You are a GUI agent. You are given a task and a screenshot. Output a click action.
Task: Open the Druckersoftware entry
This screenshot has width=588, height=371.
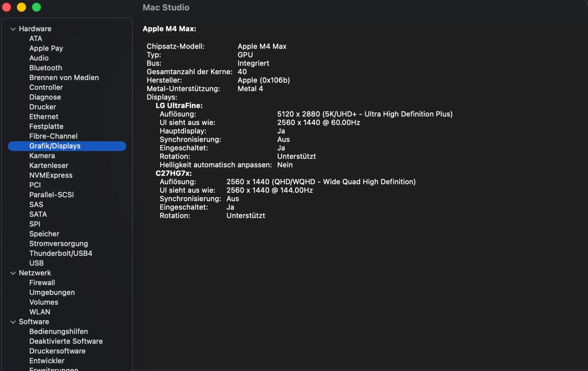[57, 351]
